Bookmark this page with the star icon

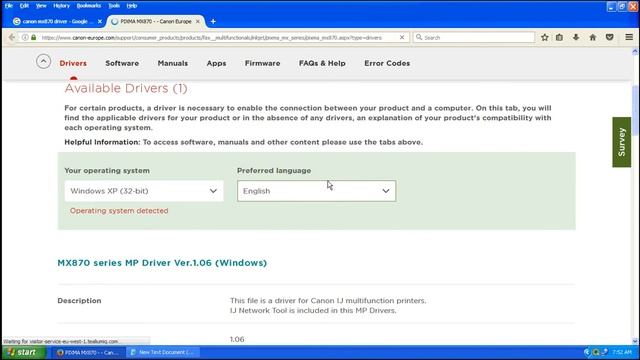pyautogui.click(x=544, y=37)
